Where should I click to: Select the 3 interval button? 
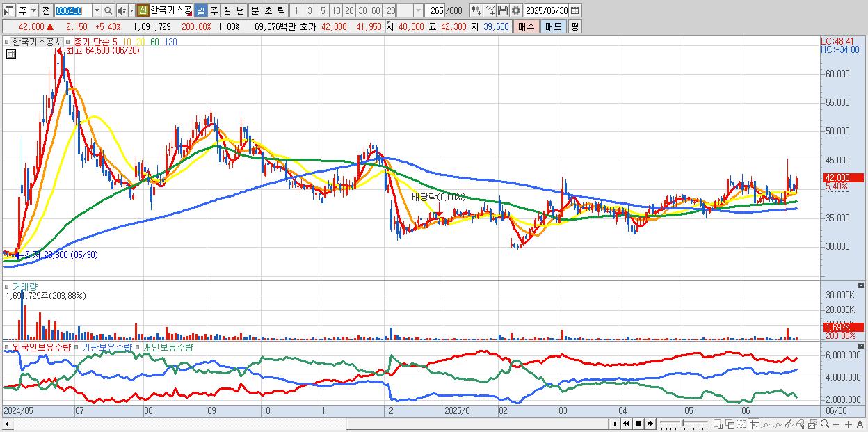(310, 10)
